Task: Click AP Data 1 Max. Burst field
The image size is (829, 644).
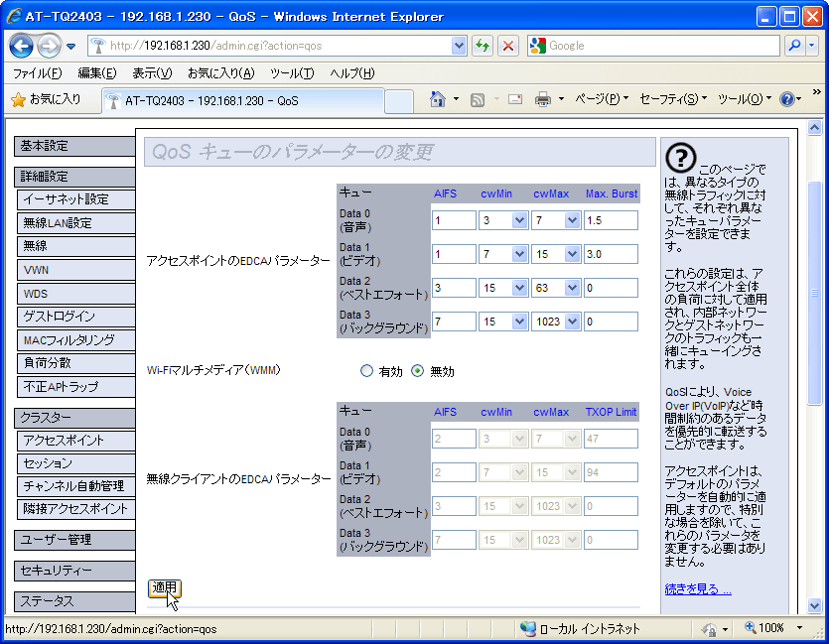Action: click(x=611, y=254)
